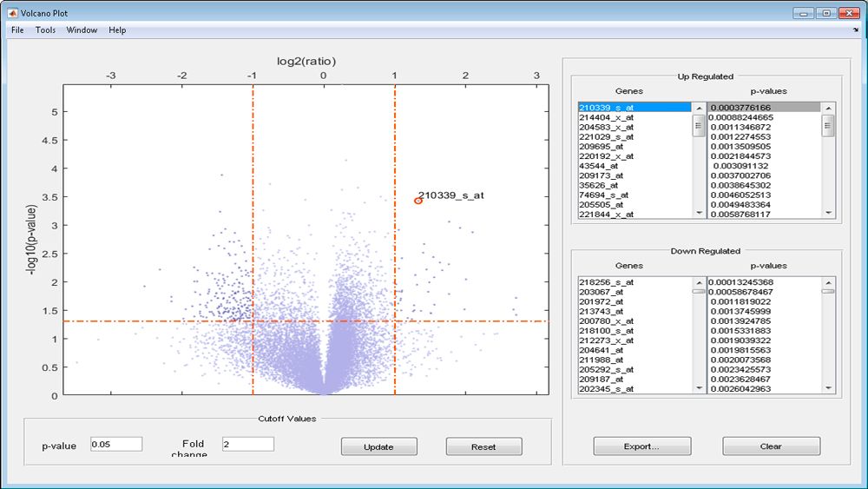The height and width of the screenshot is (489, 868).
Task: Select 220192_x_at in Up Regulated genes
Action: pyautogui.click(x=635, y=156)
